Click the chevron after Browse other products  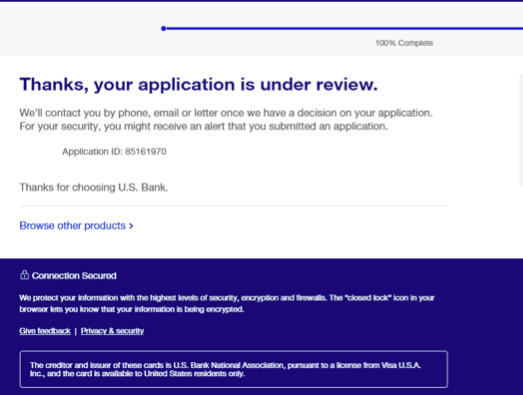tap(131, 226)
